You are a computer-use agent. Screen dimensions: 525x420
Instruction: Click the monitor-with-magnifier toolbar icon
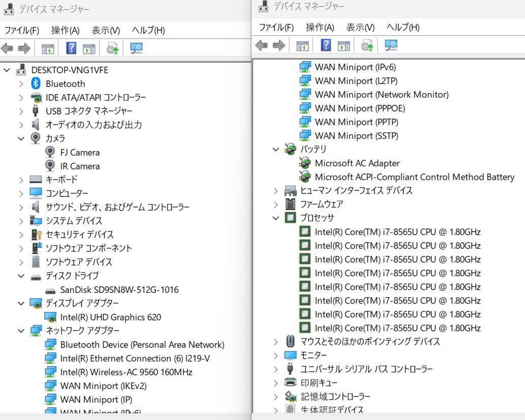click(x=136, y=48)
